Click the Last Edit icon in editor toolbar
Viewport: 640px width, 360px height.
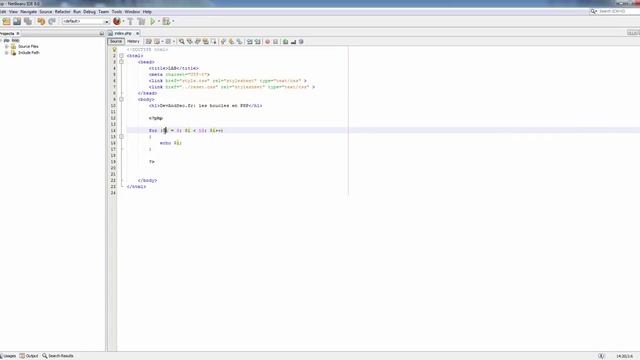(x=149, y=42)
